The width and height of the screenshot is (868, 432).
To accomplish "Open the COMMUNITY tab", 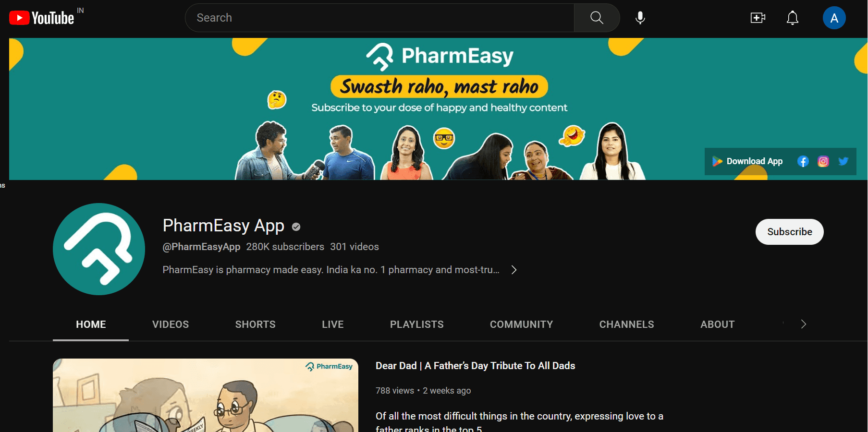I will (521, 324).
